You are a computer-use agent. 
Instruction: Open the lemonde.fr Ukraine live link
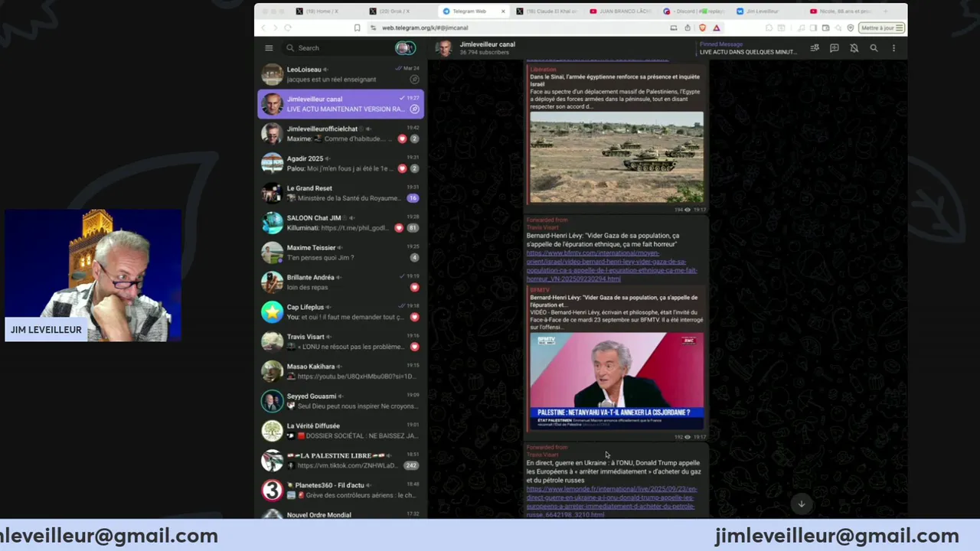coord(612,501)
